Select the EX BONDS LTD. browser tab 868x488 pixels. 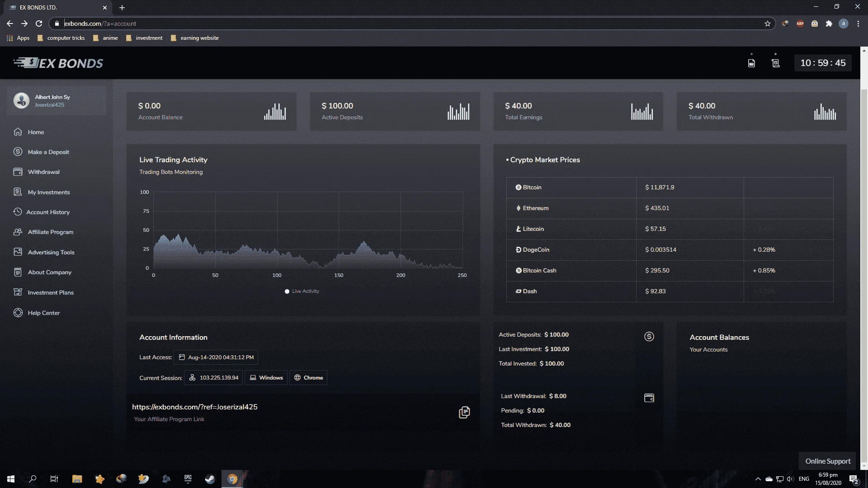[59, 8]
